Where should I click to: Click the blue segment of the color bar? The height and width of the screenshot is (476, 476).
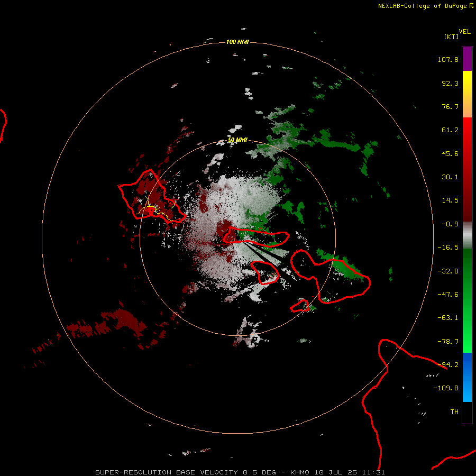pyautogui.click(x=467, y=377)
